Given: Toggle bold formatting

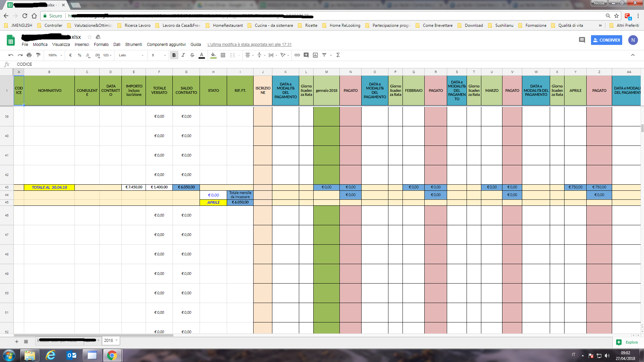Looking at the screenshot, I should tap(174, 55).
